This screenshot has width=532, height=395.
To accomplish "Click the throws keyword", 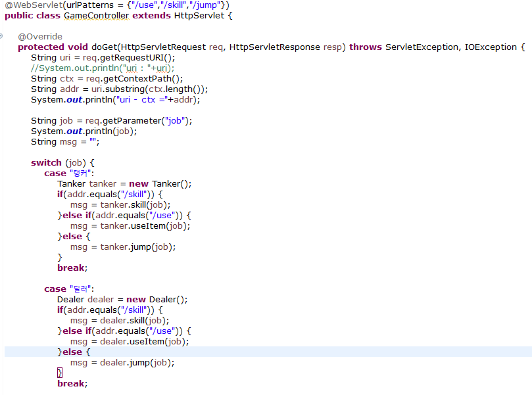I will 366,47.
